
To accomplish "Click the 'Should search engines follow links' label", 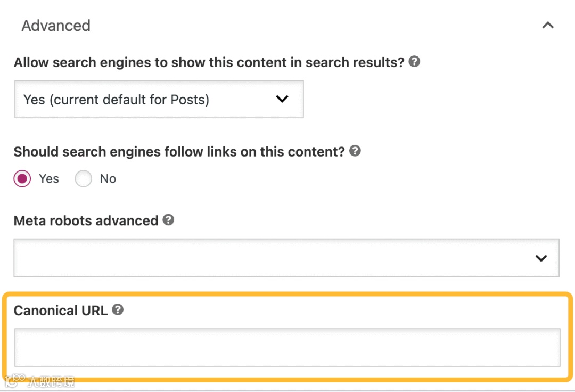I will [179, 151].
